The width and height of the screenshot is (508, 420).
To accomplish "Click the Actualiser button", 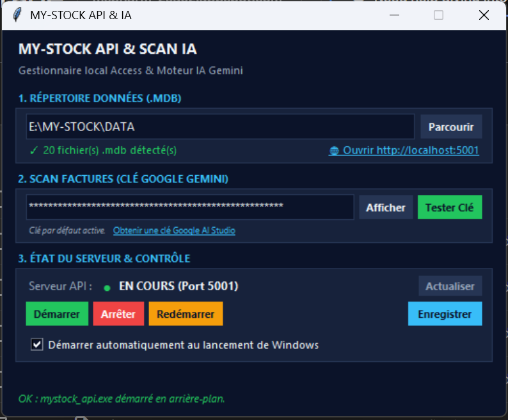I will point(450,286).
